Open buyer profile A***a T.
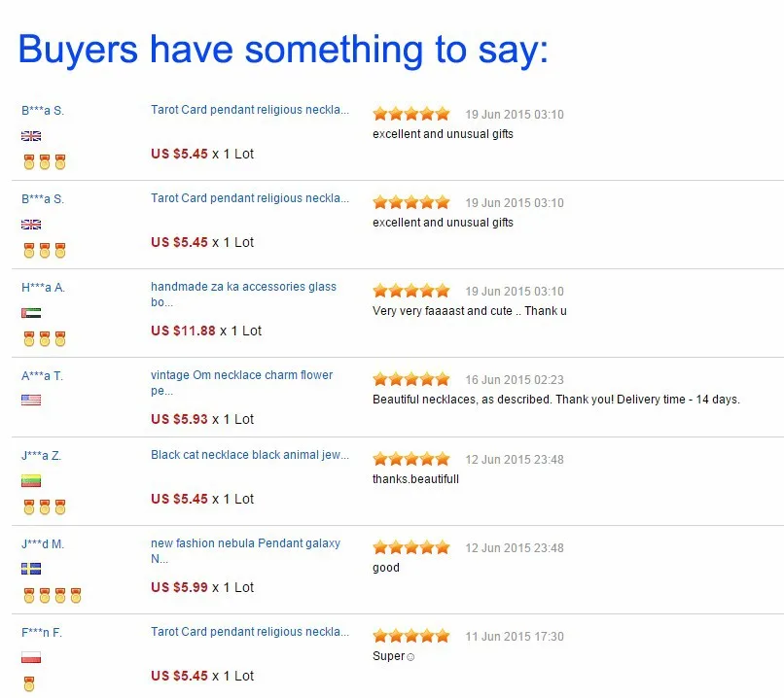 coord(42,376)
